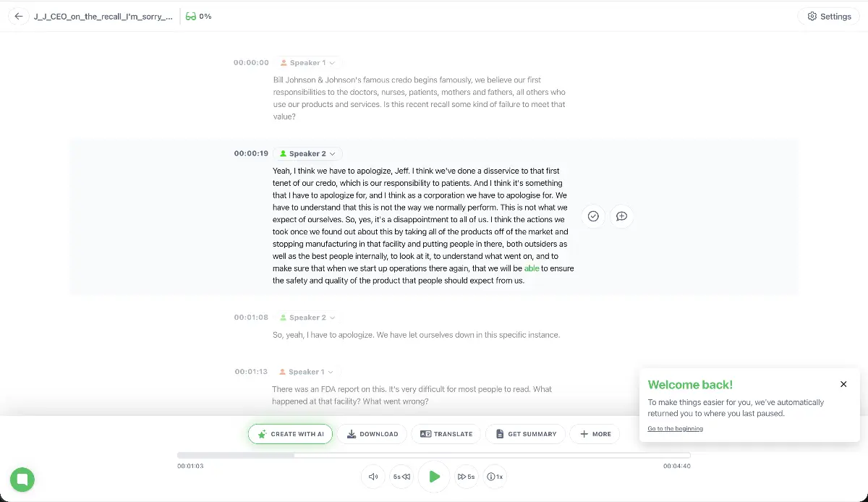Click the back arrow button

pyautogui.click(x=19, y=16)
